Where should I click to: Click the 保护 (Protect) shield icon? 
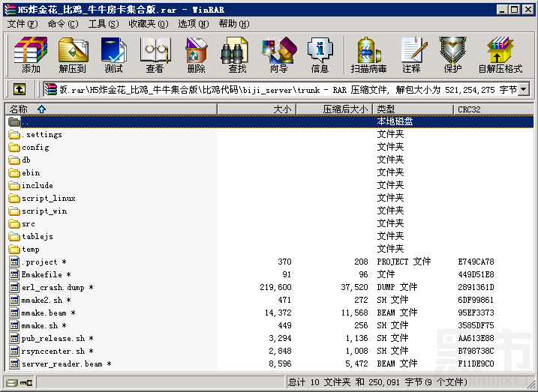coord(452,50)
